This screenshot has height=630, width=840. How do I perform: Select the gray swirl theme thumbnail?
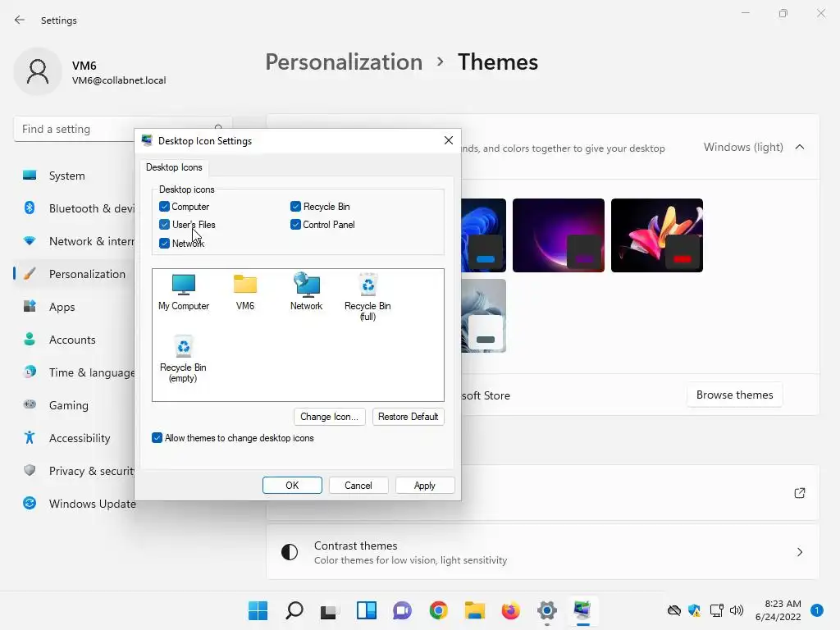pyautogui.click(x=483, y=316)
